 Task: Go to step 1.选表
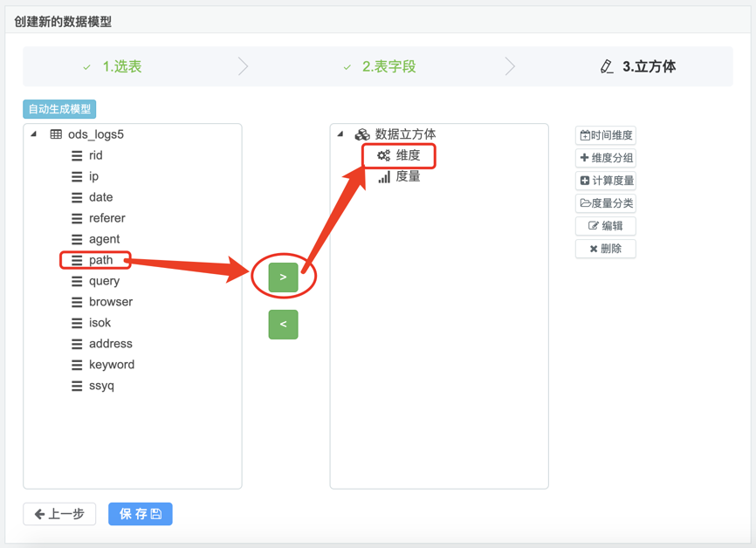click(121, 66)
